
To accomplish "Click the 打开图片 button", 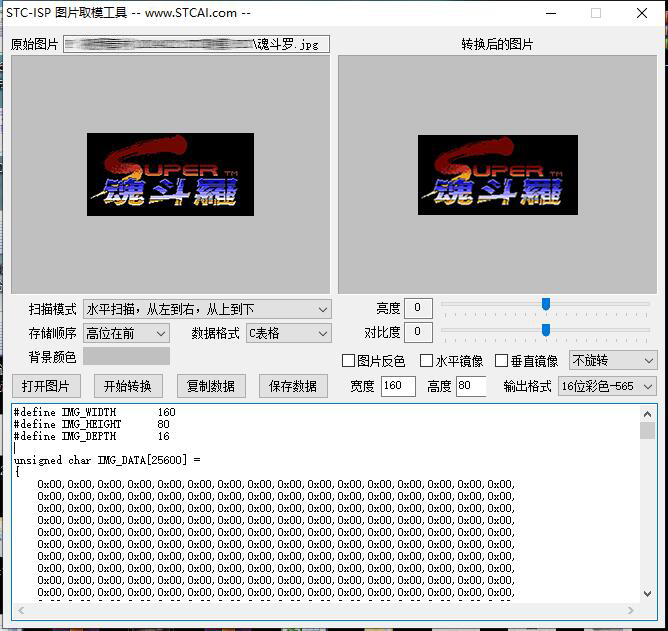I will pyautogui.click(x=46, y=386).
